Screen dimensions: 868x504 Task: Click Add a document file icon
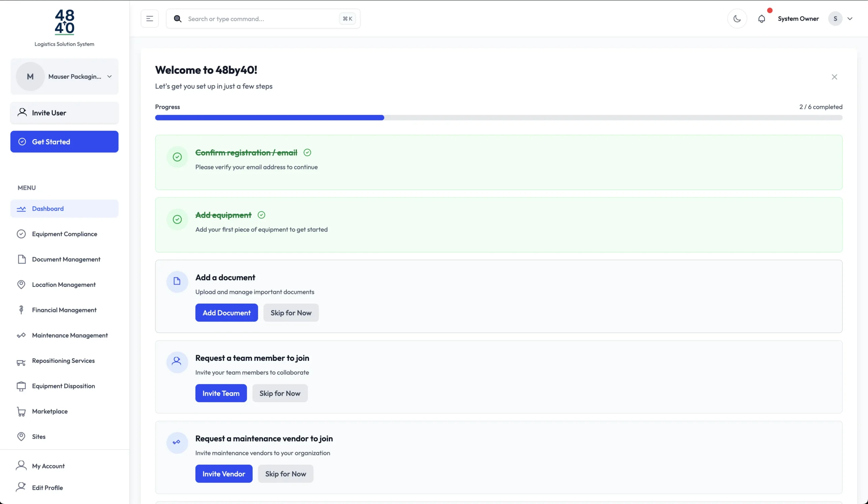[177, 282]
